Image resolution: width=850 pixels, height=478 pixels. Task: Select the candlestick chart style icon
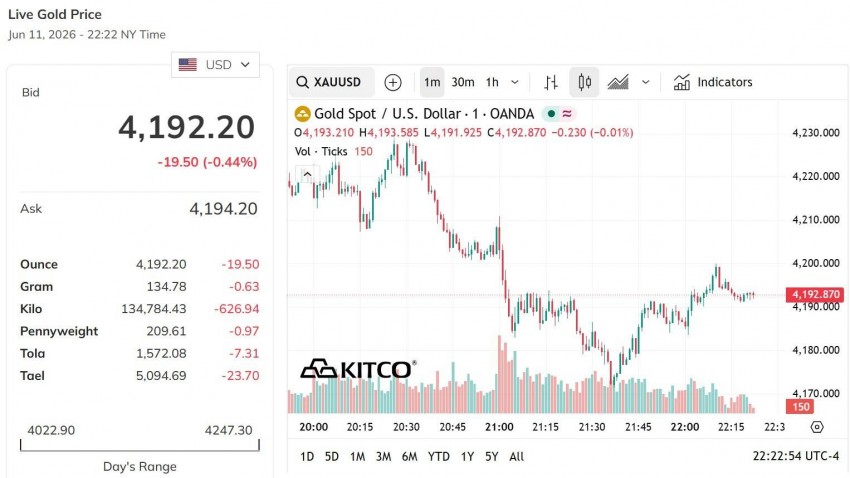584,82
